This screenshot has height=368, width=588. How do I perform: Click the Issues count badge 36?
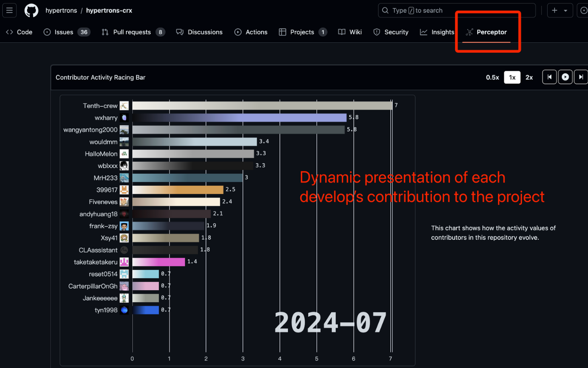point(84,32)
